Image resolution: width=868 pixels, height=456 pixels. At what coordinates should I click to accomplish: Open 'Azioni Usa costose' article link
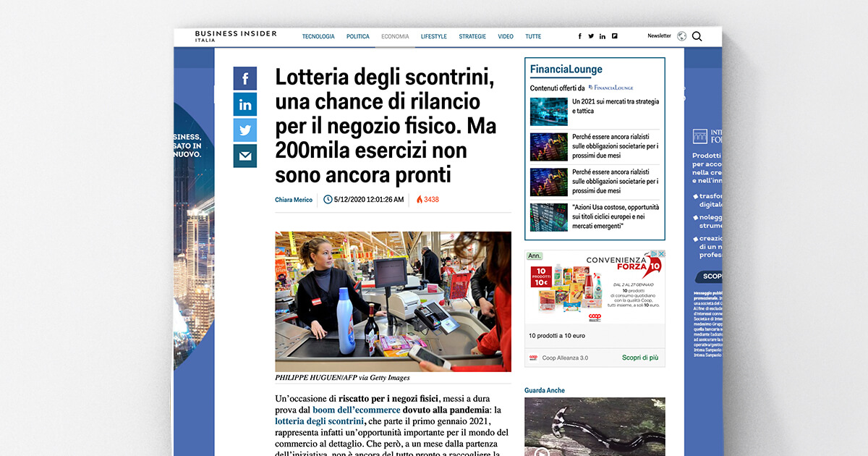(x=616, y=216)
